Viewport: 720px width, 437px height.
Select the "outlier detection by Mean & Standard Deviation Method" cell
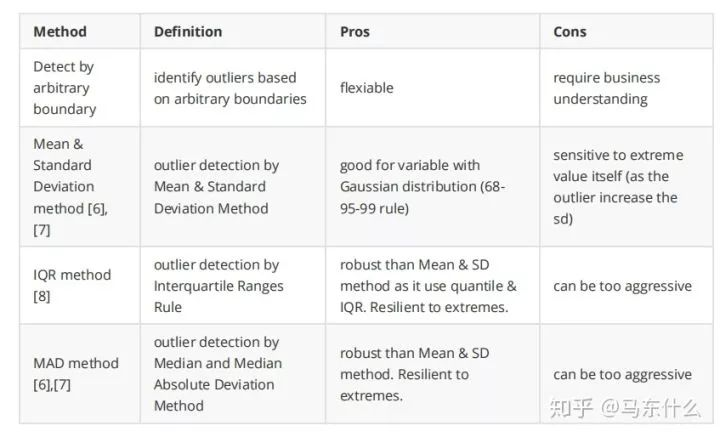[x=216, y=187]
